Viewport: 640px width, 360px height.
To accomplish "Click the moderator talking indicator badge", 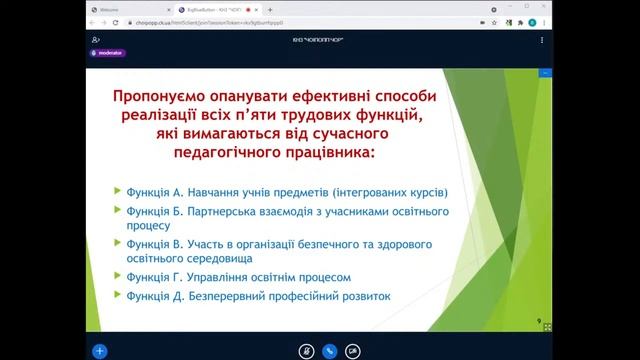I will 108,53.
